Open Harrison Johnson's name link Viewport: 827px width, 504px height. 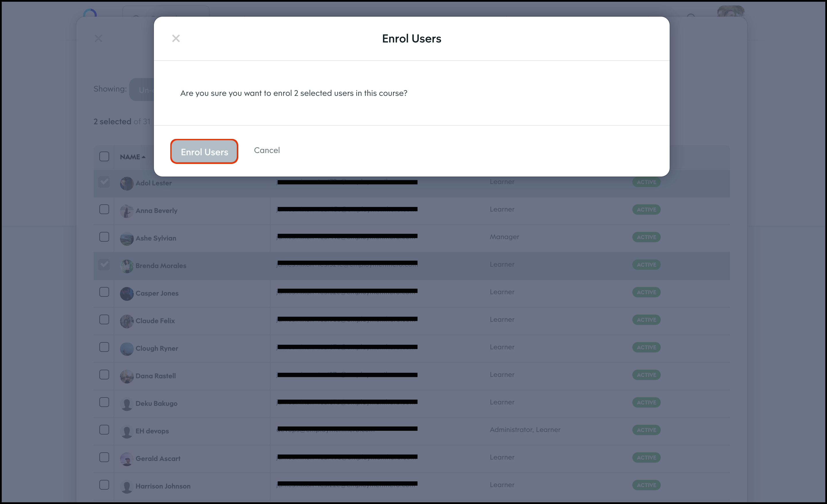click(163, 486)
